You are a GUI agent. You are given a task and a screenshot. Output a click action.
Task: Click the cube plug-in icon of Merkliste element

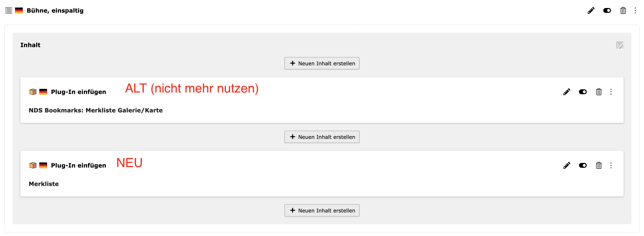click(33, 165)
